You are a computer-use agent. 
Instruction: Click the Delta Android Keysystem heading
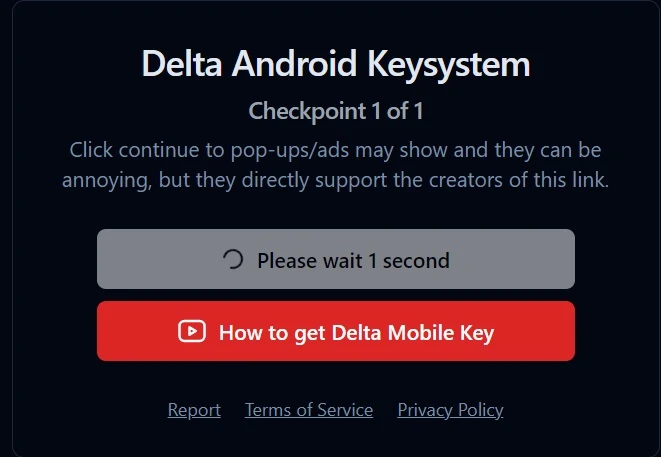336,64
